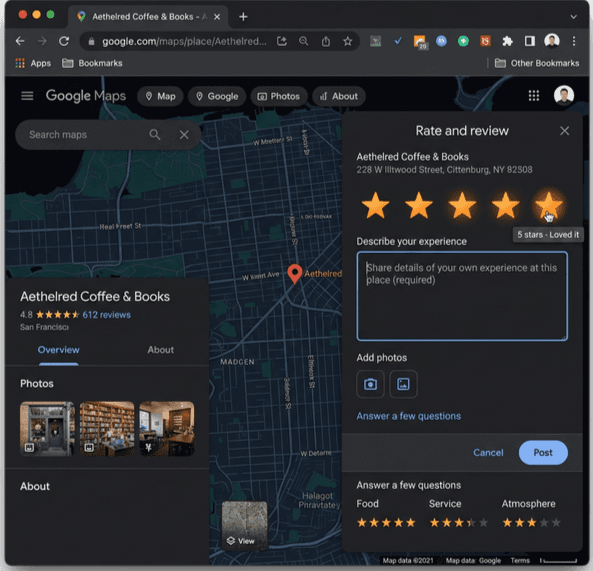Toggle the satellite View layer thumbnail
This screenshot has width=593, height=571.
[x=244, y=525]
